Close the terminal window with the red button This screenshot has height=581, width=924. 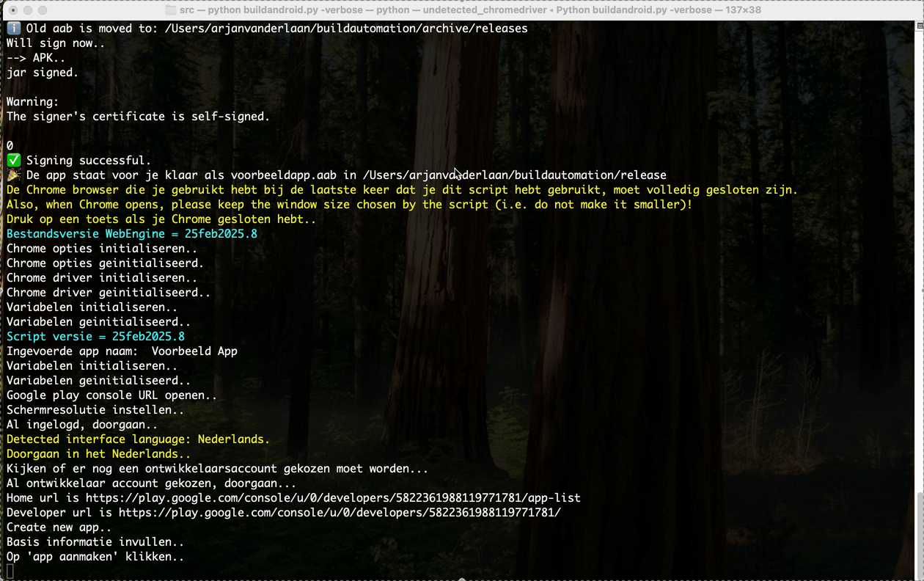click(12, 10)
